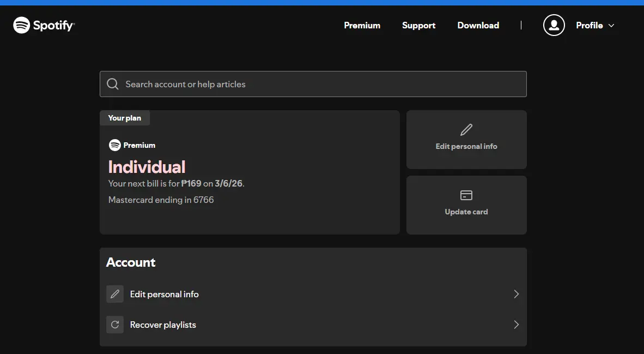Open the Edit personal info card

point(466,140)
